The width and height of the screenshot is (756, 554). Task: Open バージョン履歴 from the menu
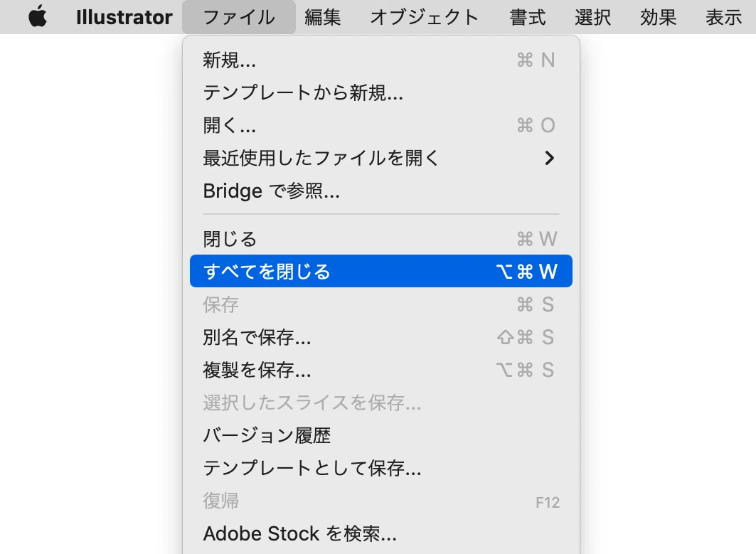(x=381, y=435)
